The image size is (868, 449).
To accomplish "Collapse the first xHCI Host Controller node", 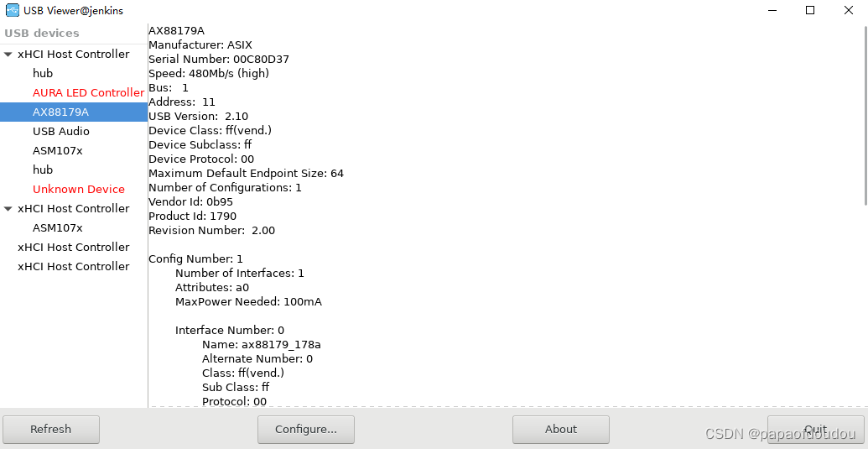I will tap(8, 55).
